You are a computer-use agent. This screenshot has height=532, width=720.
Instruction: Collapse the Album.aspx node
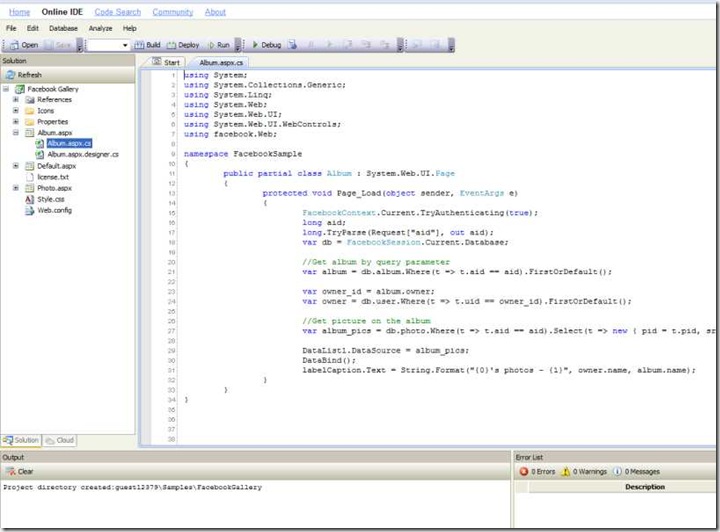[16, 132]
